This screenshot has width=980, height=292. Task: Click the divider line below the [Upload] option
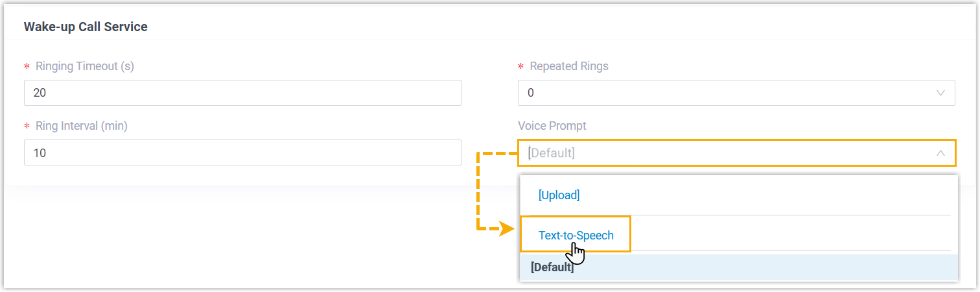pyautogui.click(x=739, y=215)
